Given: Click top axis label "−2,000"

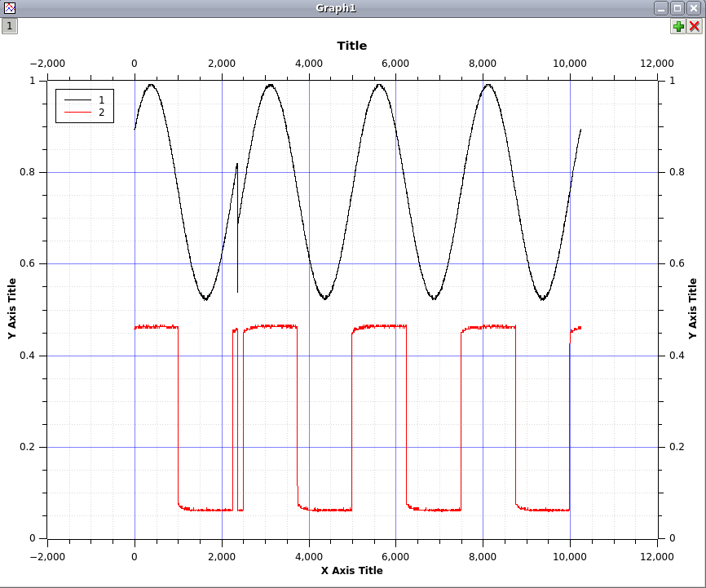Looking at the screenshot, I should (47, 64).
